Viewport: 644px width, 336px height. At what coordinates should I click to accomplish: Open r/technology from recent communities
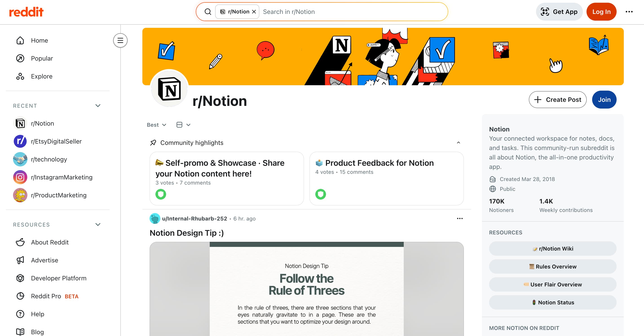point(49,159)
